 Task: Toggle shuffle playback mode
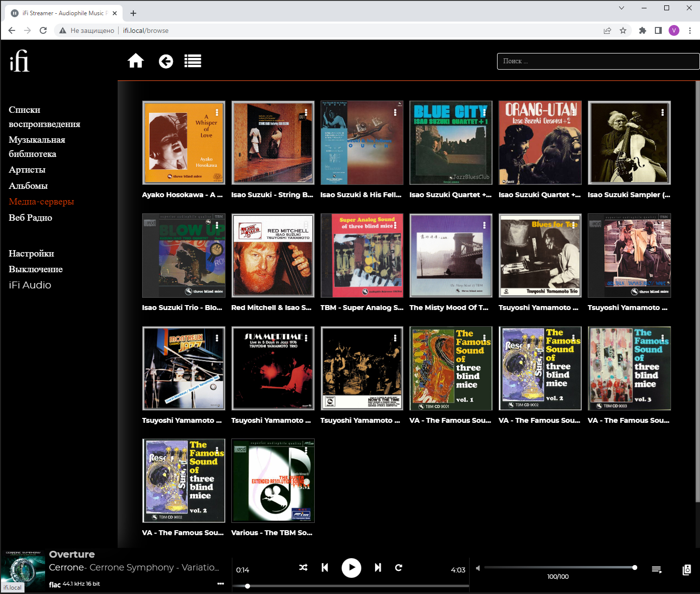pos(303,568)
